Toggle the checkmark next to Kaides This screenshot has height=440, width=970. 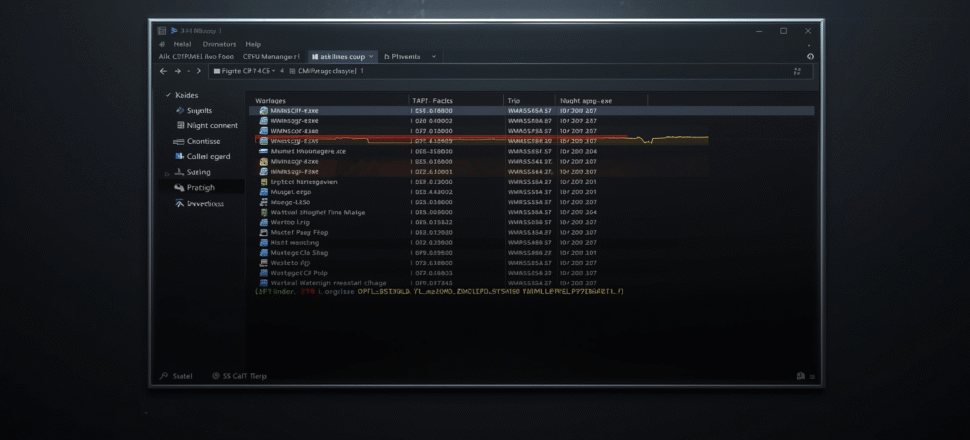pos(168,95)
